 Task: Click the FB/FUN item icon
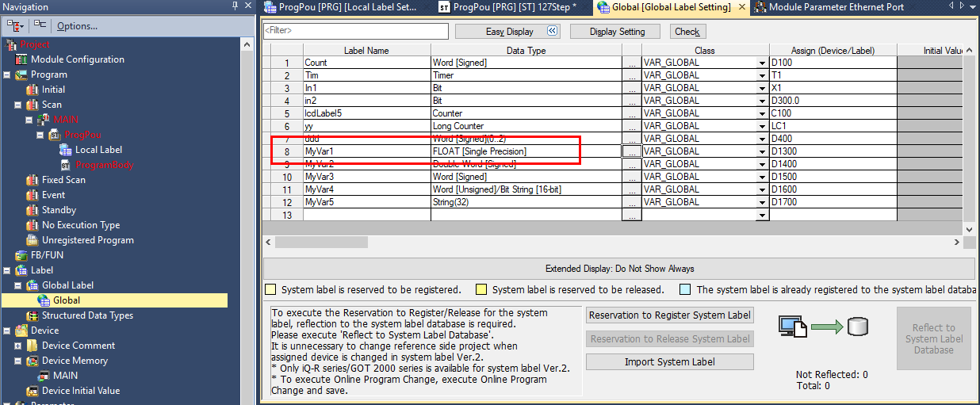[x=23, y=255]
